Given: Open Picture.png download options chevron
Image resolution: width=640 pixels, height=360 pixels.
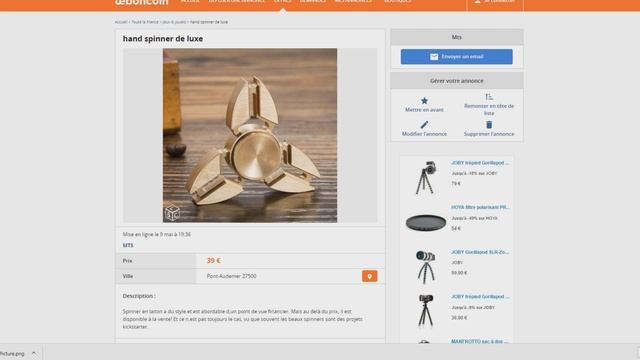Looking at the screenshot, I should (x=34, y=353).
